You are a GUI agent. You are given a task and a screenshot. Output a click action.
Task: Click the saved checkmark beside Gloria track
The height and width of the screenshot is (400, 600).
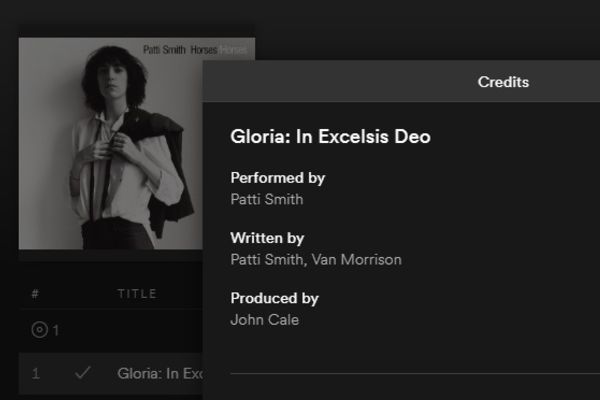tap(83, 373)
